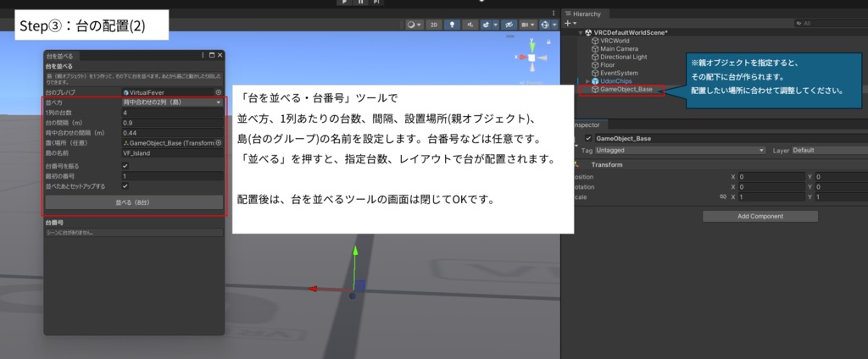
Task: Click the 台の間隔 (m) field
Action: [x=172, y=123]
